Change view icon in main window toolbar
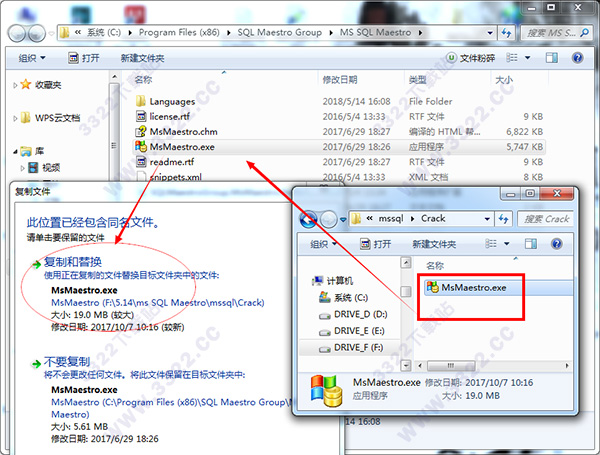The height and width of the screenshot is (455, 600). pos(512,58)
